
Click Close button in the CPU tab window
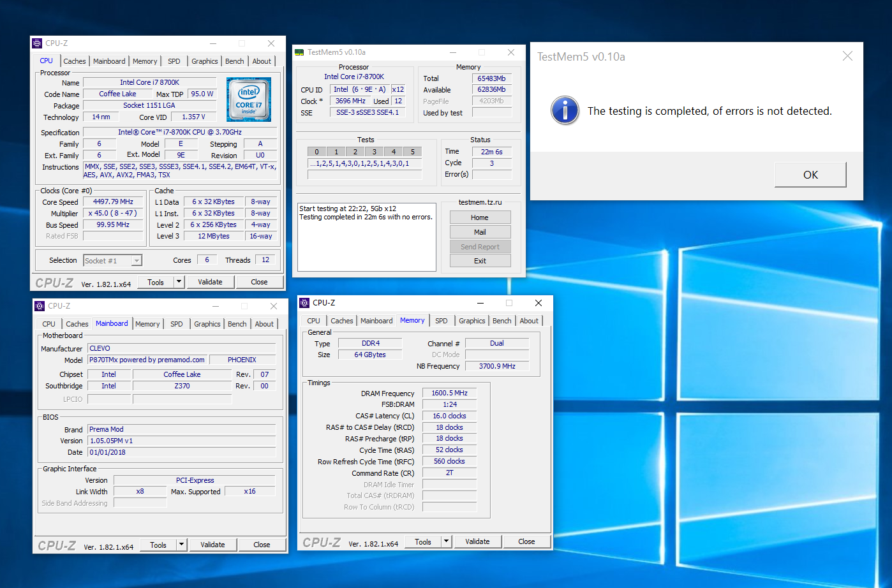pyautogui.click(x=259, y=282)
